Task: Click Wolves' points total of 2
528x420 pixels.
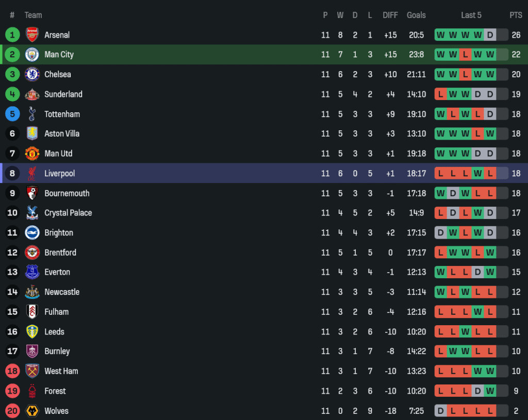Action: click(516, 411)
